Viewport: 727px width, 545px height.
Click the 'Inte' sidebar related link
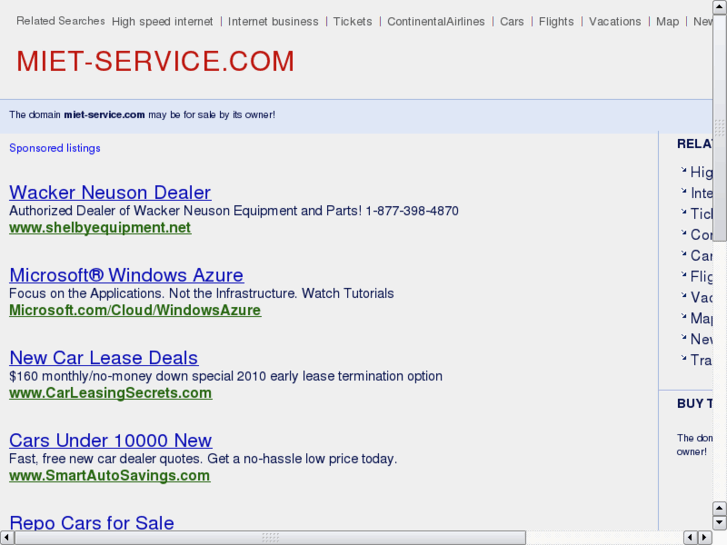[701, 193]
